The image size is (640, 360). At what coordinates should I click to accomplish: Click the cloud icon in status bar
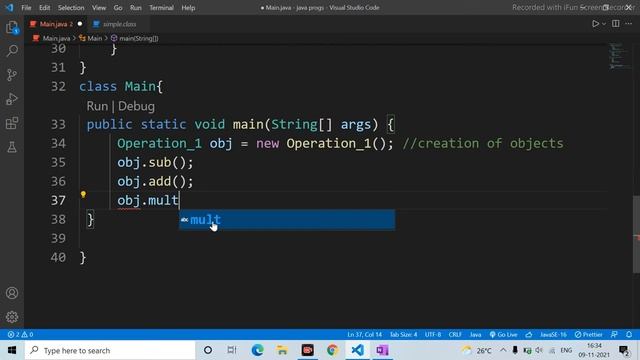tap(529, 334)
